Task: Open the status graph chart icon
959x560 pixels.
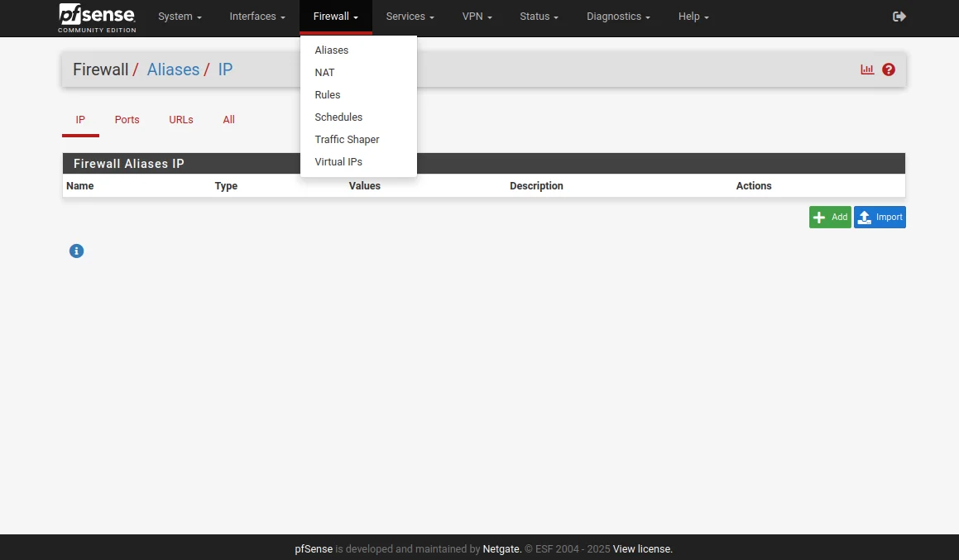Action: pos(867,69)
